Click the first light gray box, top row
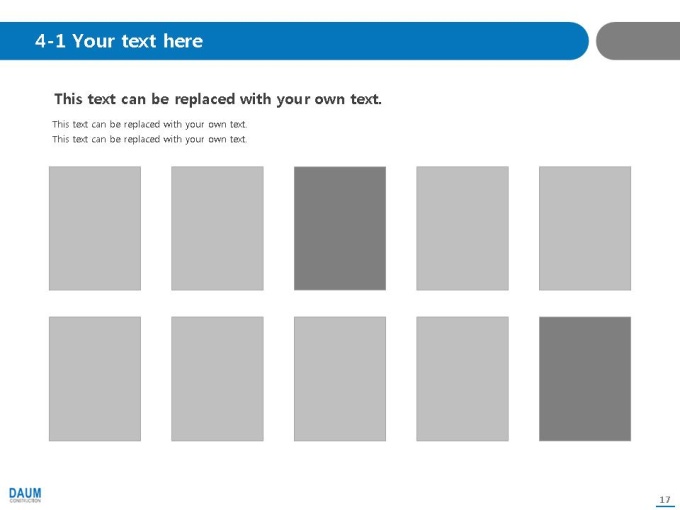The width and height of the screenshot is (680, 510). point(95,228)
